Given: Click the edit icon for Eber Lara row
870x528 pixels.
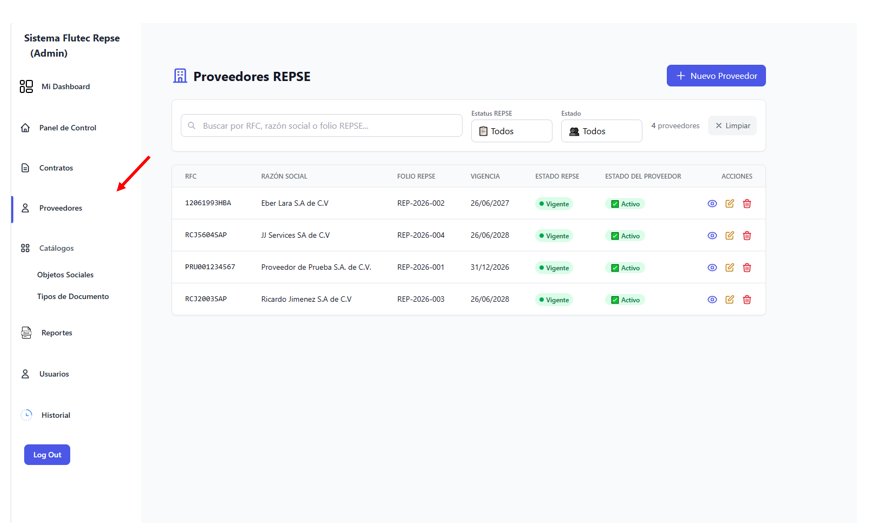Looking at the screenshot, I should [x=729, y=204].
